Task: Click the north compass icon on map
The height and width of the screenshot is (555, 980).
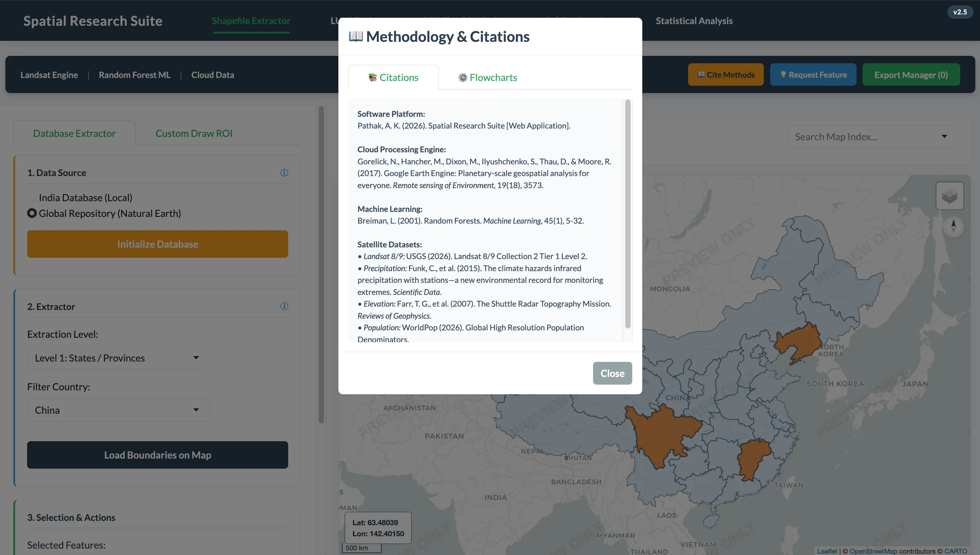Action: click(x=953, y=226)
